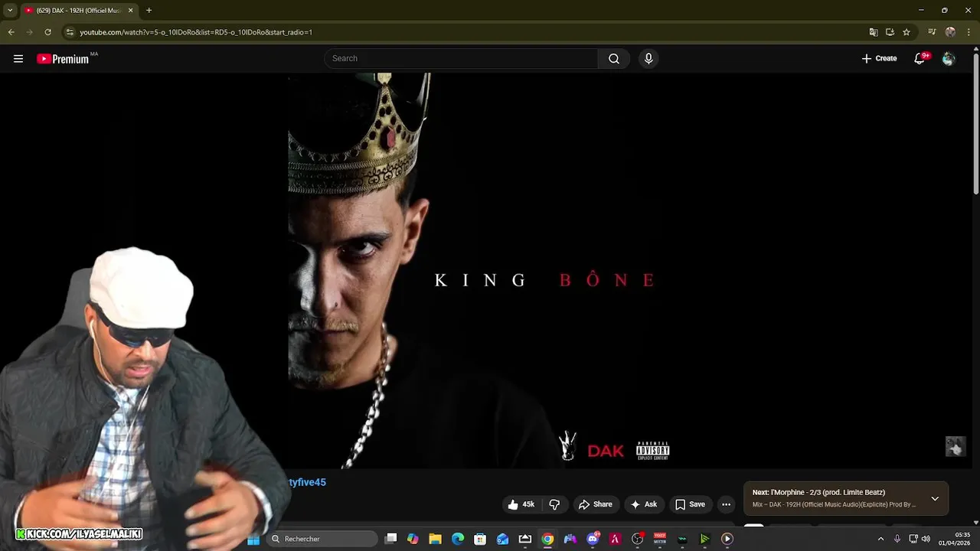Click the channel watermark in video corner

pyautogui.click(x=955, y=446)
